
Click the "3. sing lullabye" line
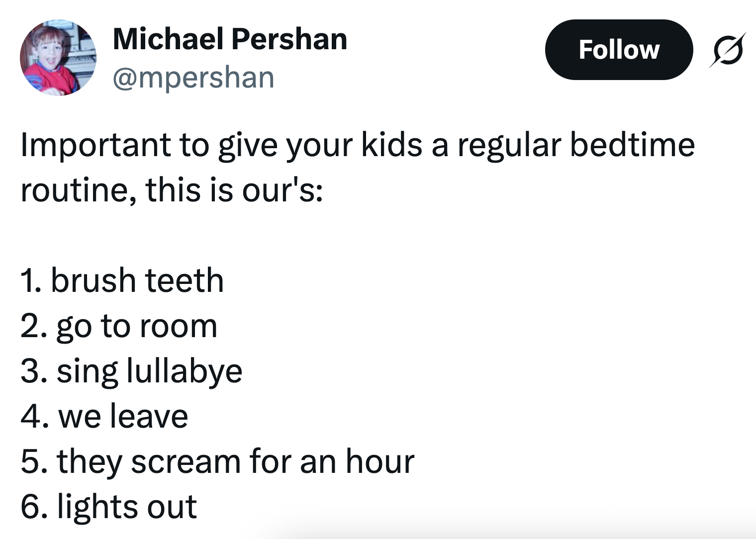[x=131, y=371]
